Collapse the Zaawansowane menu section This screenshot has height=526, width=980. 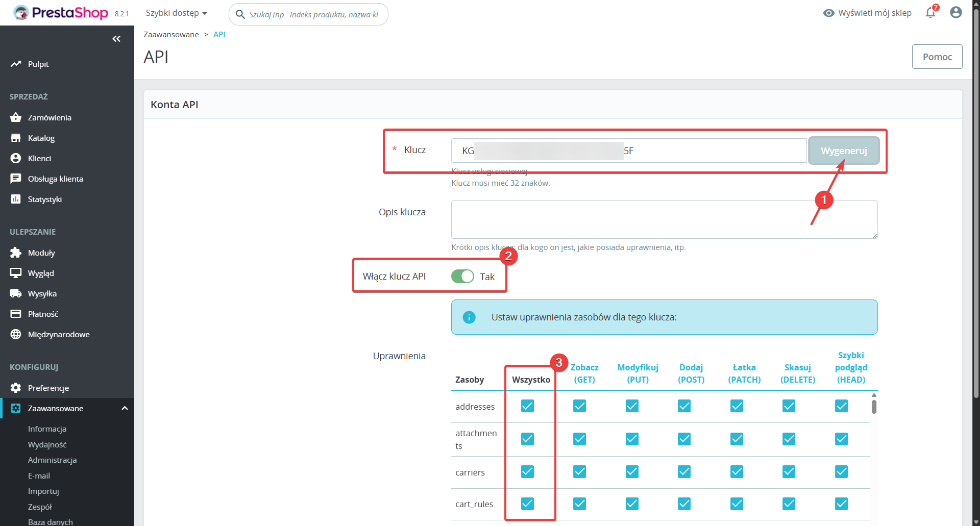(125, 408)
